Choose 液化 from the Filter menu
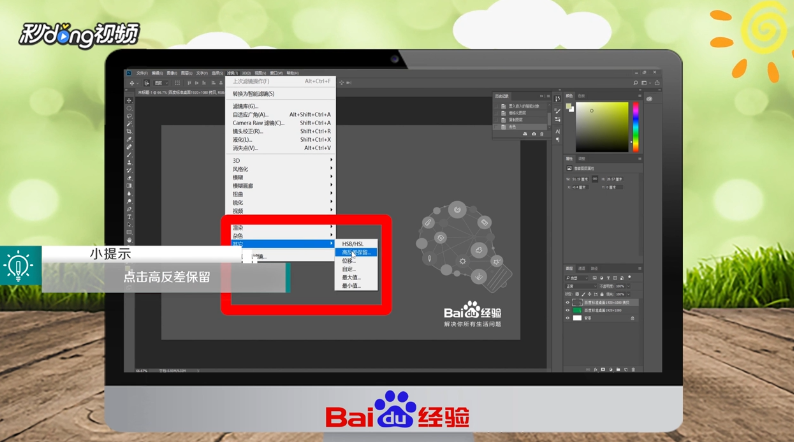 point(281,139)
